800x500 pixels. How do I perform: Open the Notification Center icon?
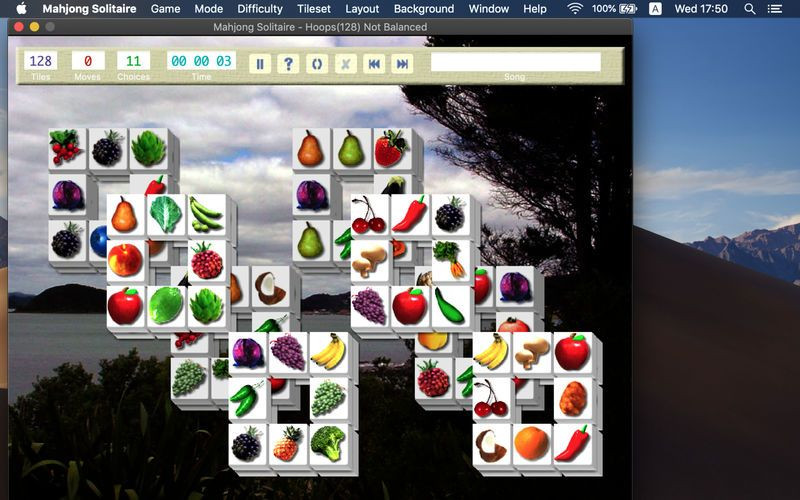775,9
